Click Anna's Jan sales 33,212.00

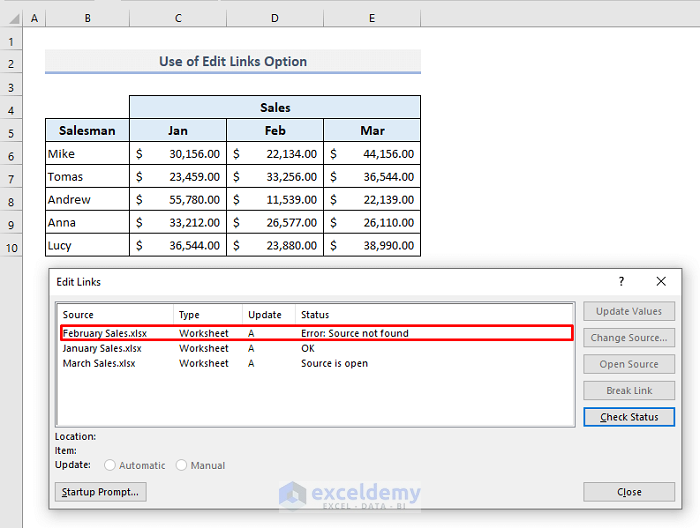(x=178, y=222)
